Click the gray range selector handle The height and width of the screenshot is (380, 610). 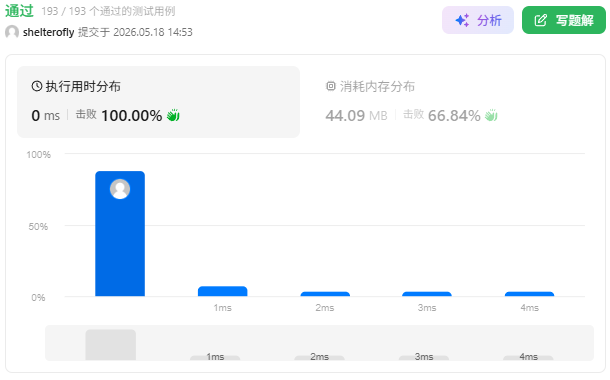click(x=110, y=345)
